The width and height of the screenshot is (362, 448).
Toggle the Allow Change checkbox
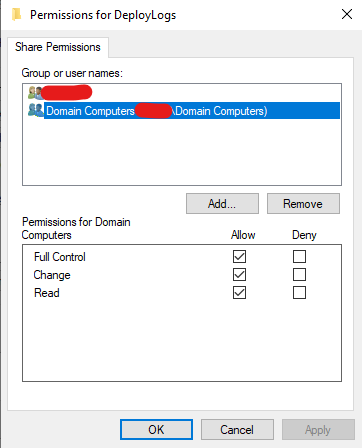coord(239,275)
